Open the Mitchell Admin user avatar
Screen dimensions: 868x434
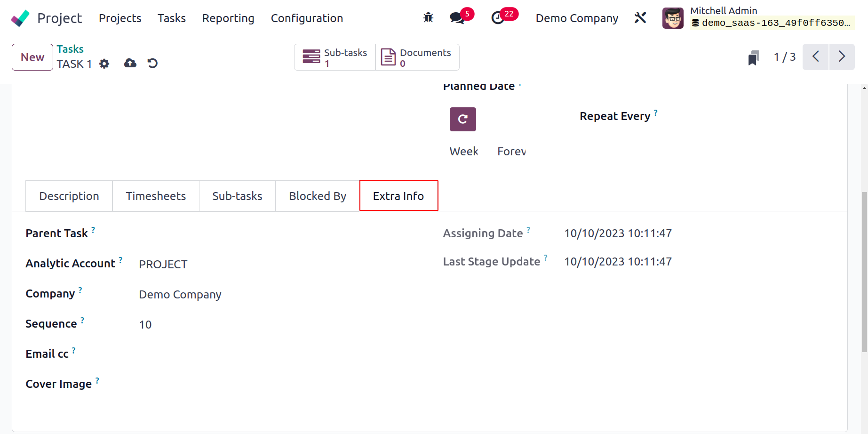pyautogui.click(x=673, y=18)
